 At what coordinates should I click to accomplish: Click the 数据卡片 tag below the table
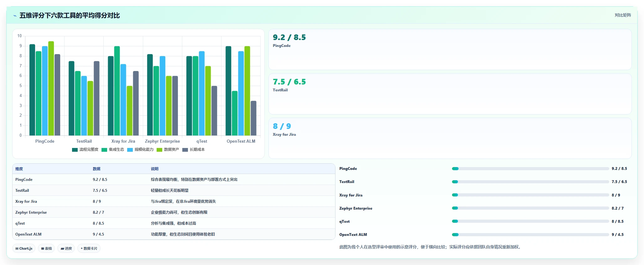tap(89, 248)
